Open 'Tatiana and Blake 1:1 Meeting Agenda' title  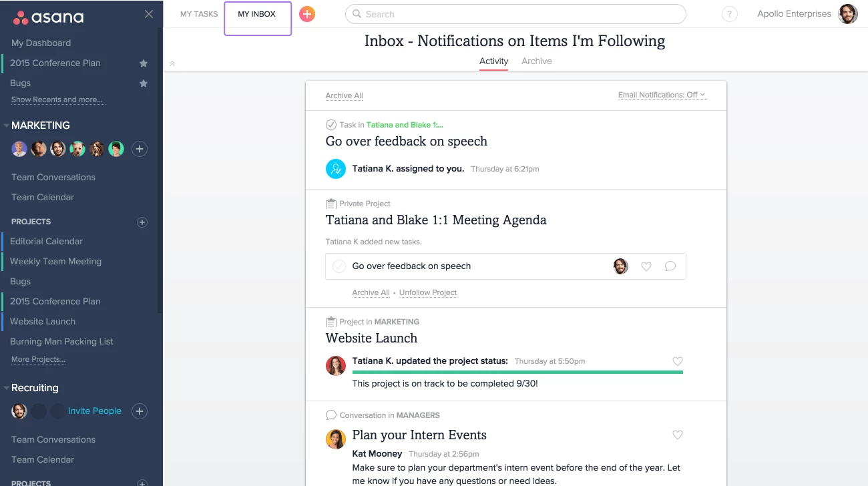click(x=436, y=220)
